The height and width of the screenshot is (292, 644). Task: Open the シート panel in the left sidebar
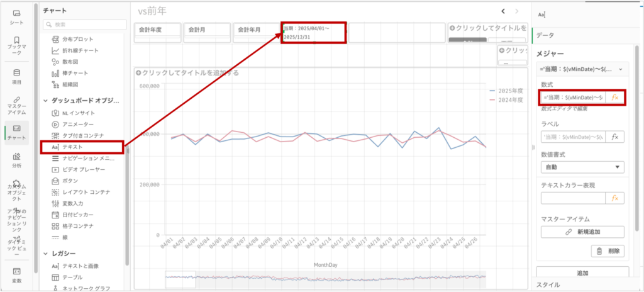click(x=17, y=17)
